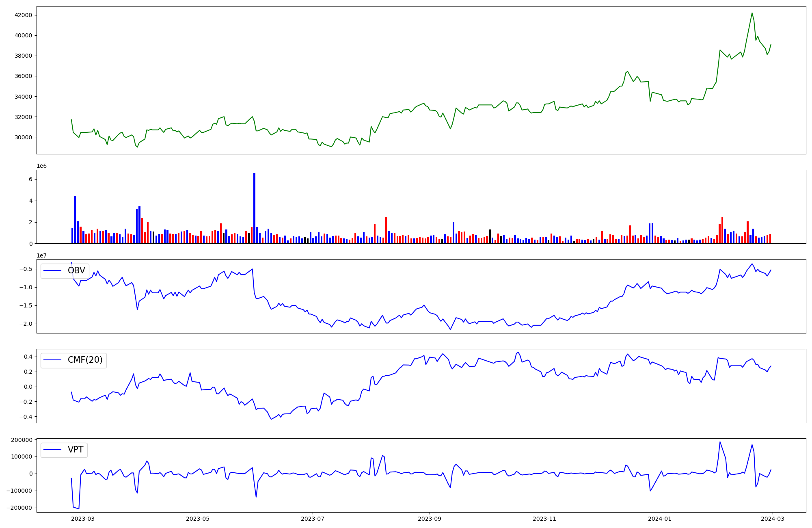Click the 2024-01 x-axis date label
The height and width of the screenshot is (528, 812).
660,519
